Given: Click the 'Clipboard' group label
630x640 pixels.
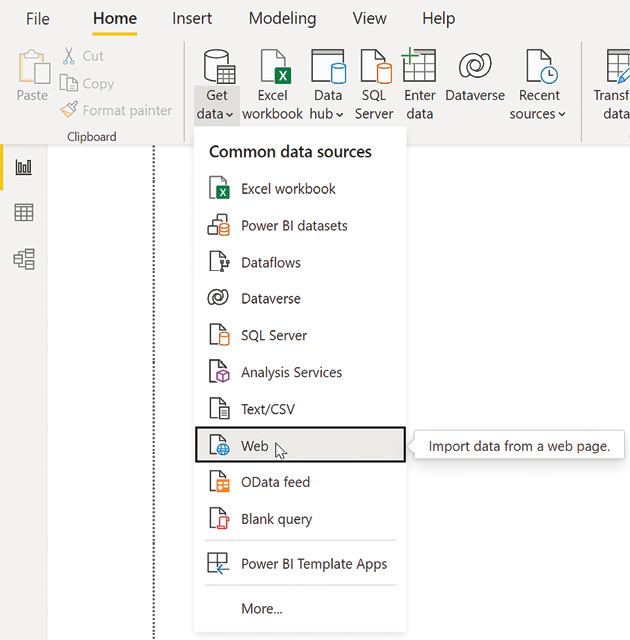Looking at the screenshot, I should 92,136.
